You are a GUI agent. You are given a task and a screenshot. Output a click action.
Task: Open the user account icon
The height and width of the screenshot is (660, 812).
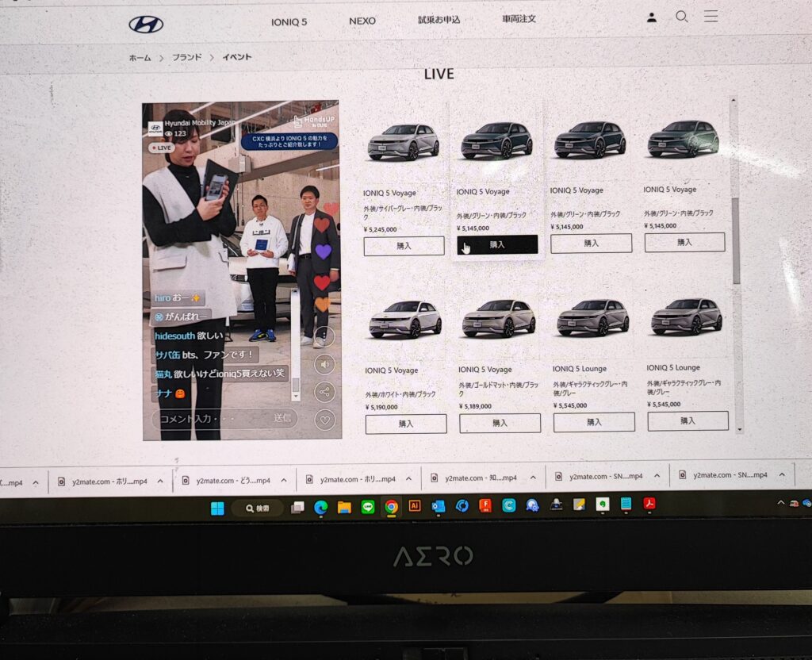[x=651, y=17]
